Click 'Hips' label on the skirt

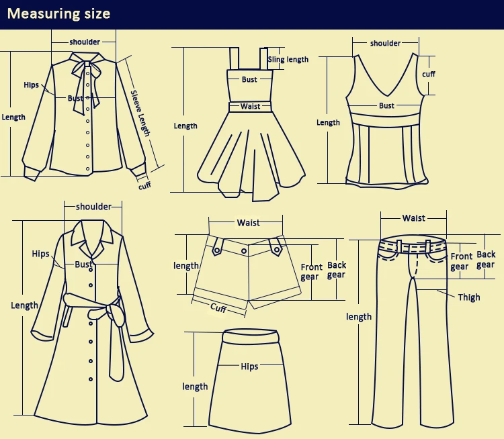(249, 367)
